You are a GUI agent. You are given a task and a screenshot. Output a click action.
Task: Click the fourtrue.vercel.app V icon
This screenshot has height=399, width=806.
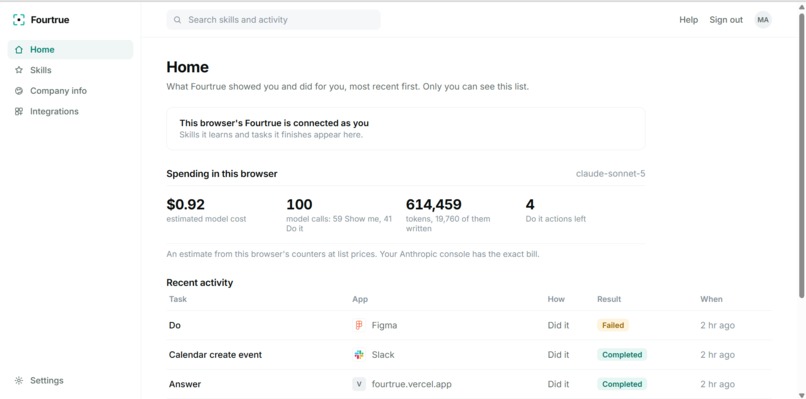click(x=359, y=384)
